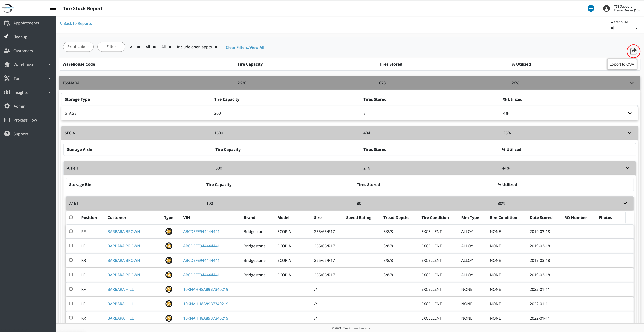Viewport: 644px width, 332px height.
Task: Collapse the TSSNADA warehouse row
Action: pyautogui.click(x=632, y=83)
